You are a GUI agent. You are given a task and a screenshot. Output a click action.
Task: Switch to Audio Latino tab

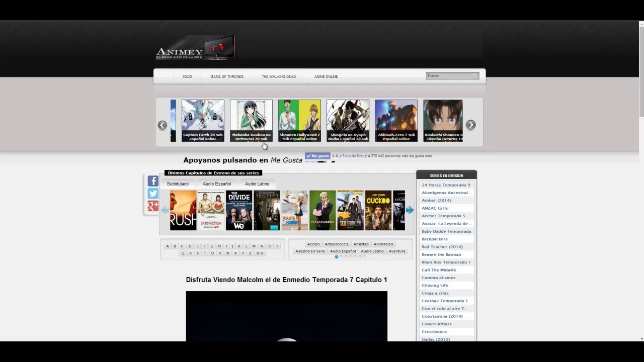tap(257, 184)
